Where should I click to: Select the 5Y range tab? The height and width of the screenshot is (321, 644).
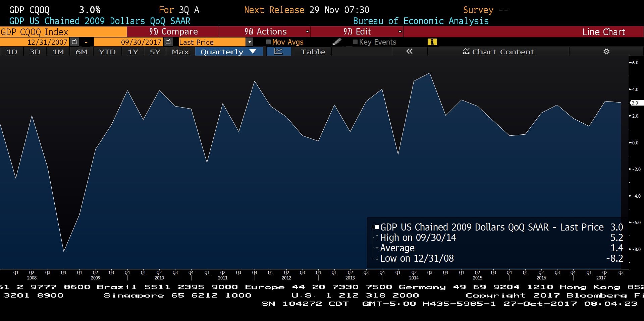point(155,52)
